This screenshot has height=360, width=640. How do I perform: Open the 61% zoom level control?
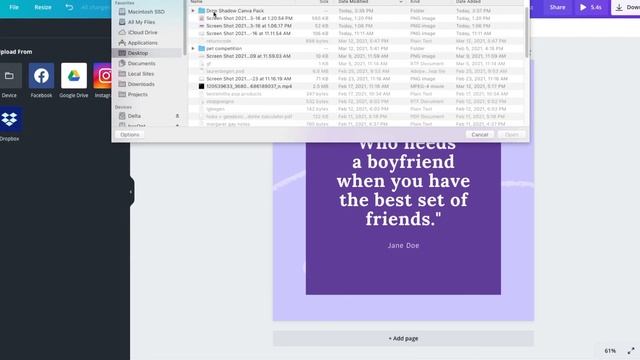click(610, 351)
